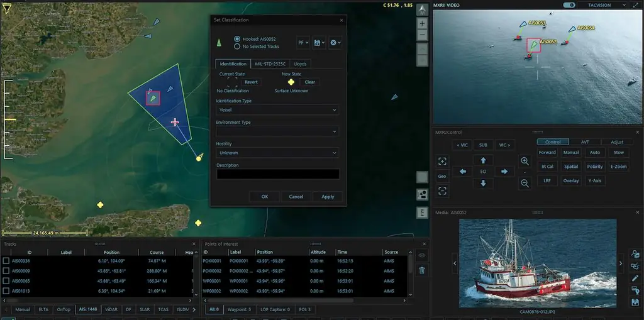This screenshot has width=644, height=320.
Task: Pan the MXR2 camera left with the left arrow
Action: tap(462, 172)
